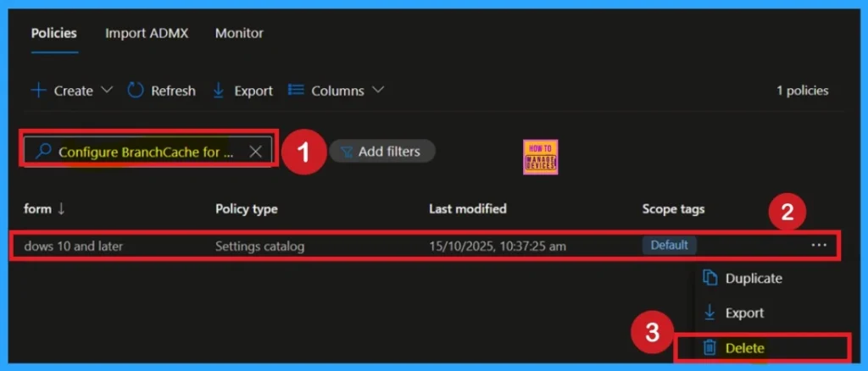Clear the search box with the X

(x=255, y=152)
